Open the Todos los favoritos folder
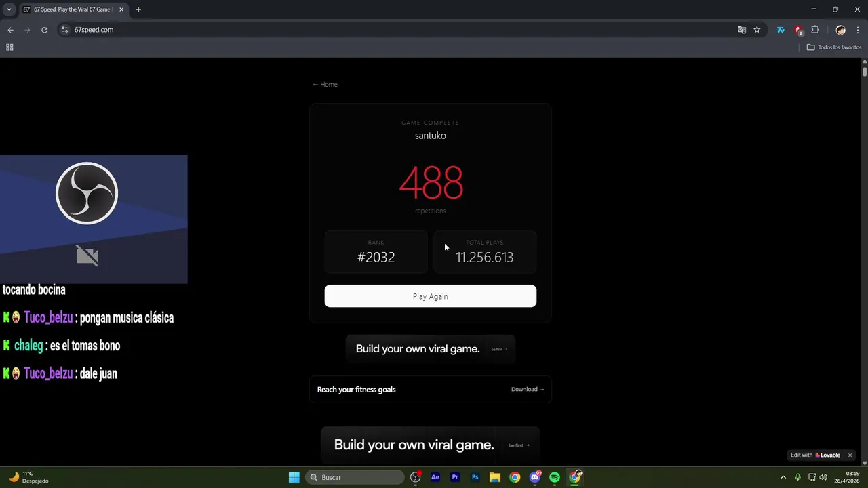This screenshot has height=488, width=868. click(834, 47)
